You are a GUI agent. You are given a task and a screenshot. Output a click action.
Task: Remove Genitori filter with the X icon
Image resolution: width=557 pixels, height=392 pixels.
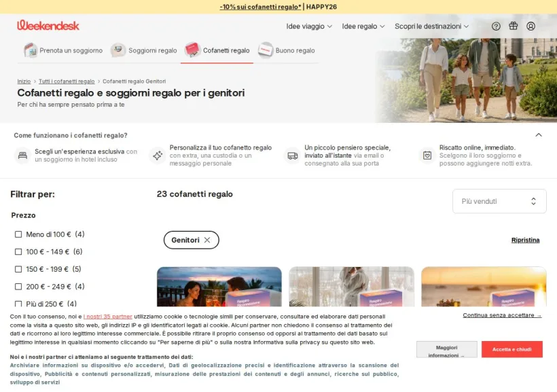coord(207,240)
